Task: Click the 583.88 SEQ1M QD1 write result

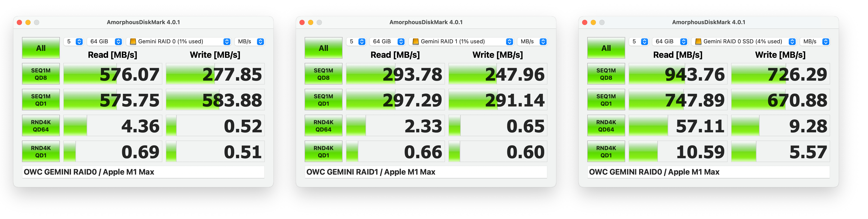Action: pyautogui.click(x=215, y=100)
